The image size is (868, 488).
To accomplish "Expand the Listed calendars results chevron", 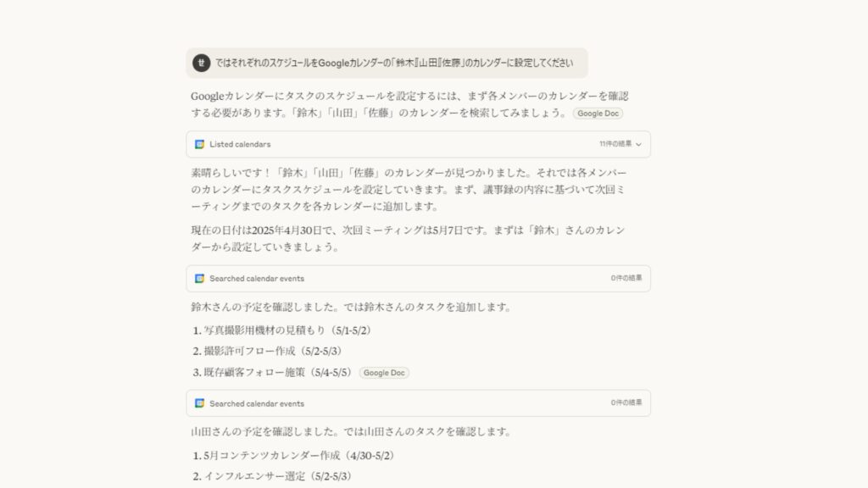I will click(x=638, y=144).
